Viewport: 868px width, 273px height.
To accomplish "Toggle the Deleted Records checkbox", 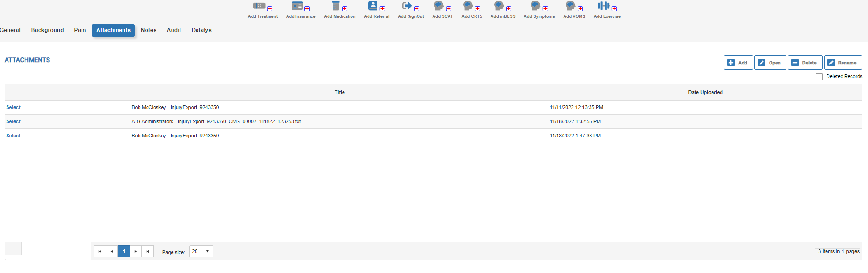I will (x=819, y=77).
